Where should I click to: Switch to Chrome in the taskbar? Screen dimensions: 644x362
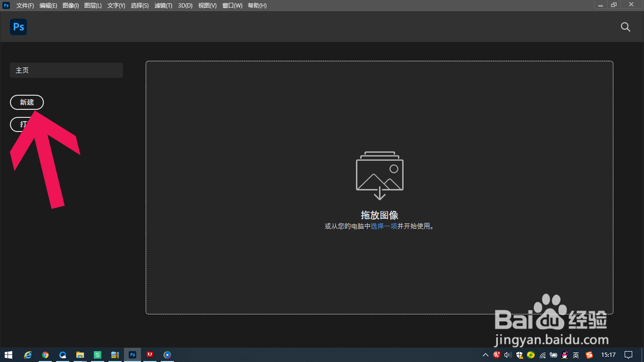pos(45,355)
